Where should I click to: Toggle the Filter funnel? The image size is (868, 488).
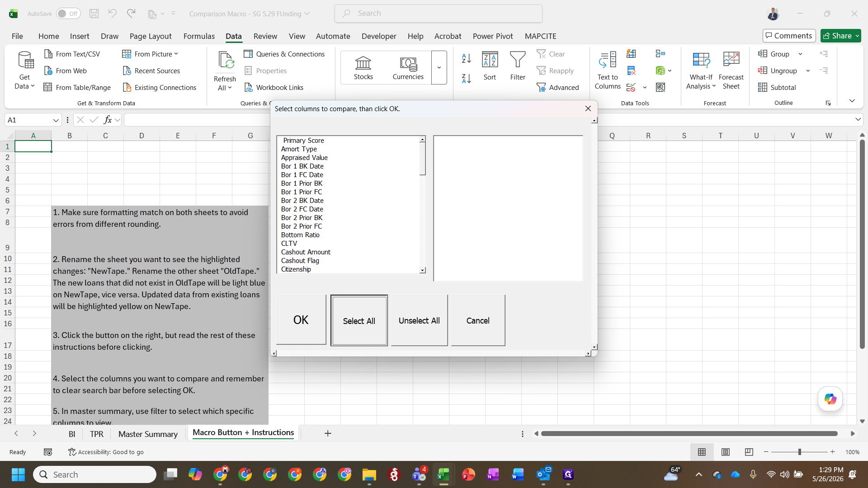tap(518, 66)
